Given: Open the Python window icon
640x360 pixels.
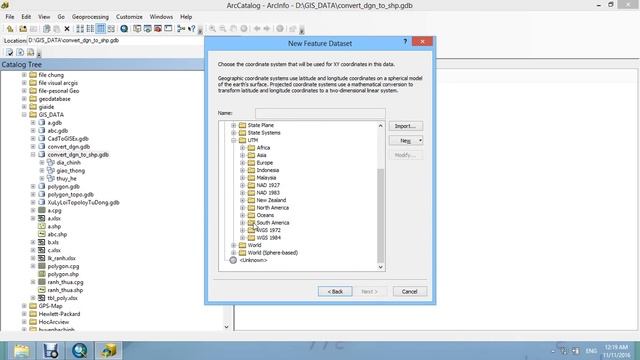Looking at the screenshot, I should 168,29.
